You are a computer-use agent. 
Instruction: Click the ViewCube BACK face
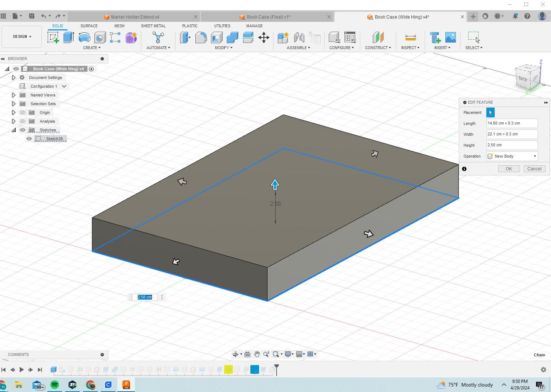[523, 79]
